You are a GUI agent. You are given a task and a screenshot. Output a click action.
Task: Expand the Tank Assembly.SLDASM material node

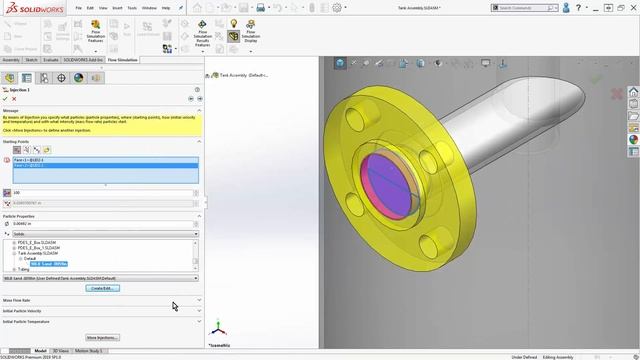[14, 253]
